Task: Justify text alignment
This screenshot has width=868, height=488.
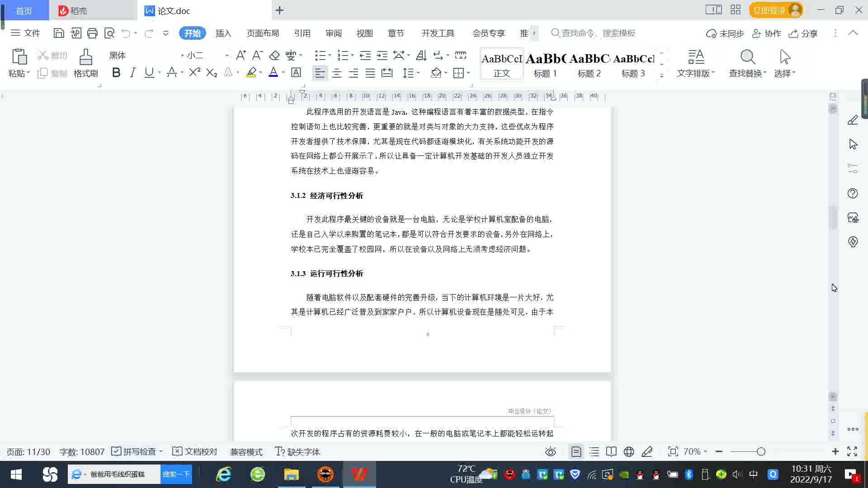Action: tap(370, 73)
